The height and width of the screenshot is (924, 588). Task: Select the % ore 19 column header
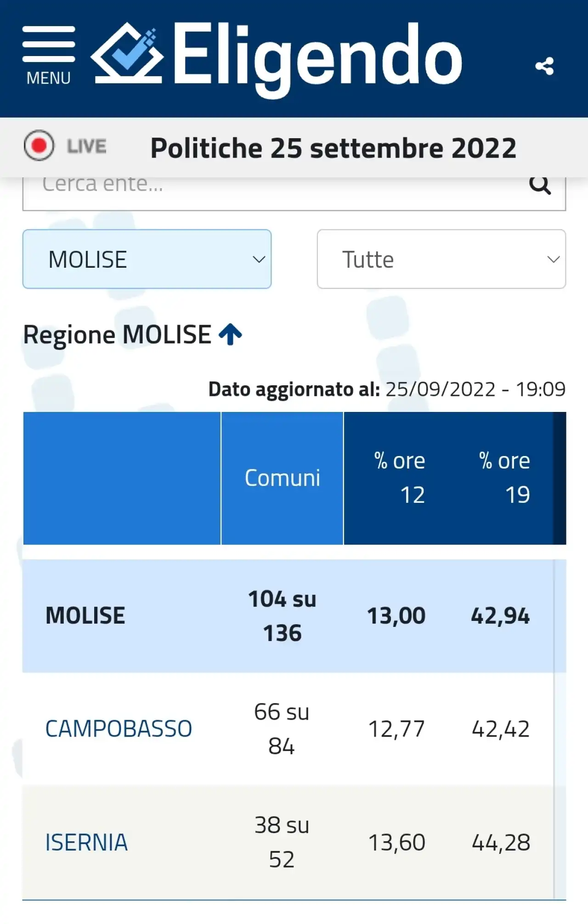[504, 478]
